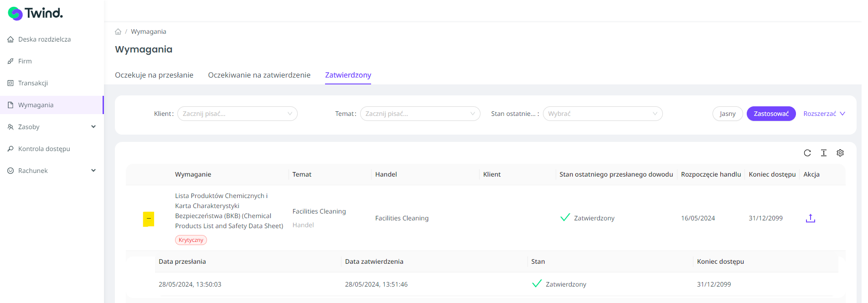
Task: Click approval date 28/05/2024, 13:51:46
Action: pos(376,284)
